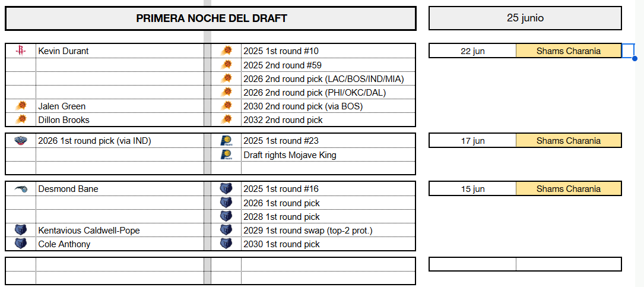Click the Suns logo by 2025 1st round #10
Viewport: 644px width, 287px height.
coord(226,51)
